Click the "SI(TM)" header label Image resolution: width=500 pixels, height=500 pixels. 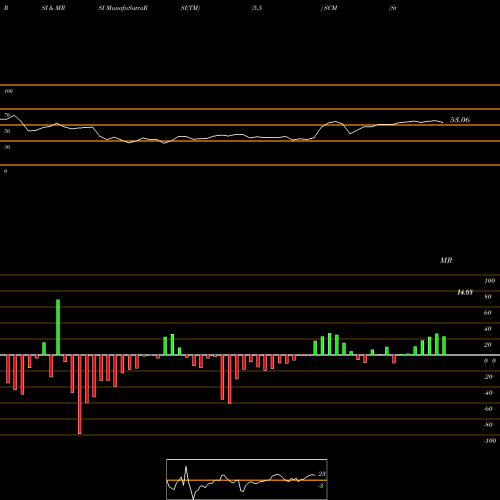coord(190,8)
